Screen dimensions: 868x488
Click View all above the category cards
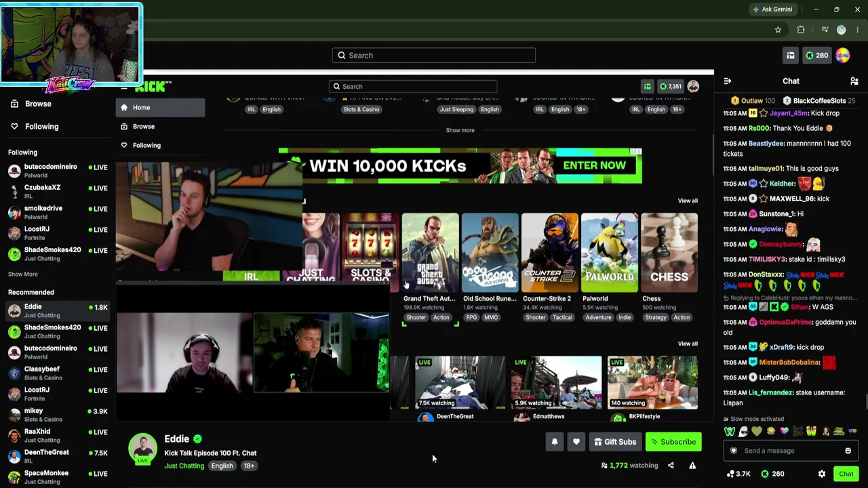coord(688,201)
